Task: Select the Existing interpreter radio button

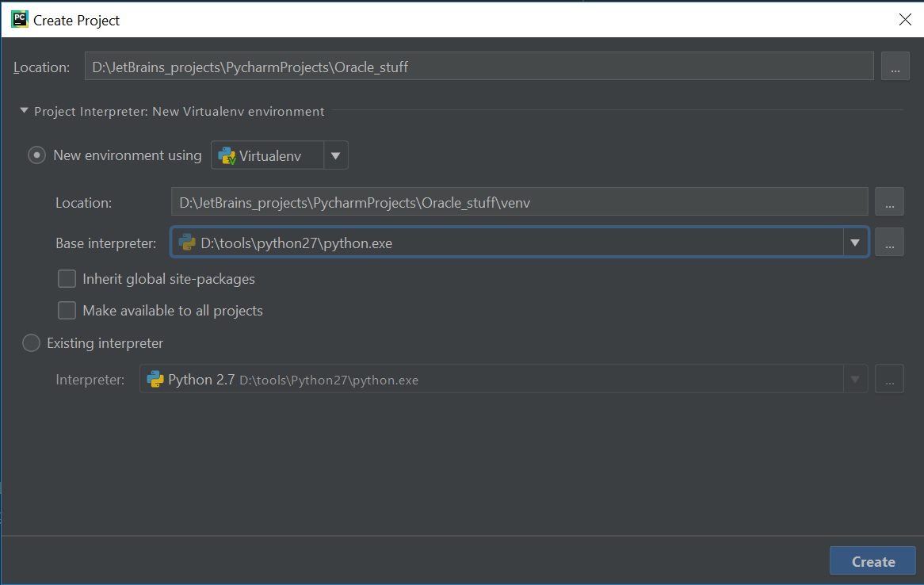Action: click(x=31, y=343)
